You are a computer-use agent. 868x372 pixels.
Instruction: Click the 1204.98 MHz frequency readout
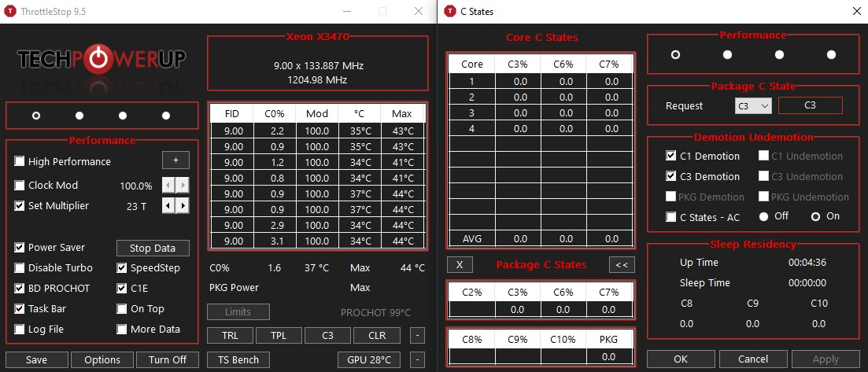[317, 79]
